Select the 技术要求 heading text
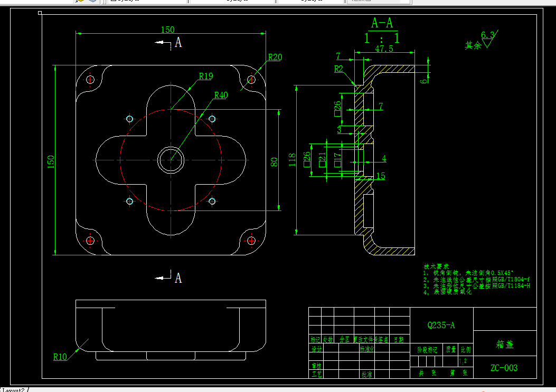Screen dimensions: 556x392 (436, 266)
